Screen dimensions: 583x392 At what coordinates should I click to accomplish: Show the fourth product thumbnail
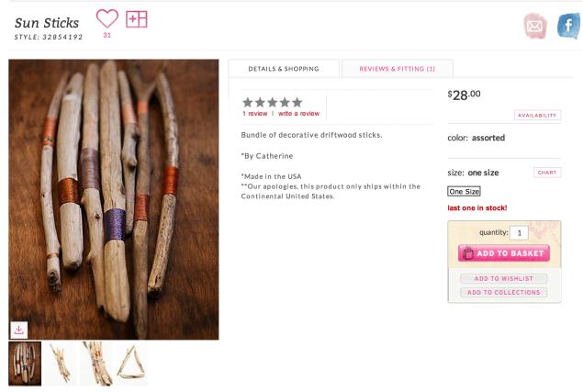[130, 364]
